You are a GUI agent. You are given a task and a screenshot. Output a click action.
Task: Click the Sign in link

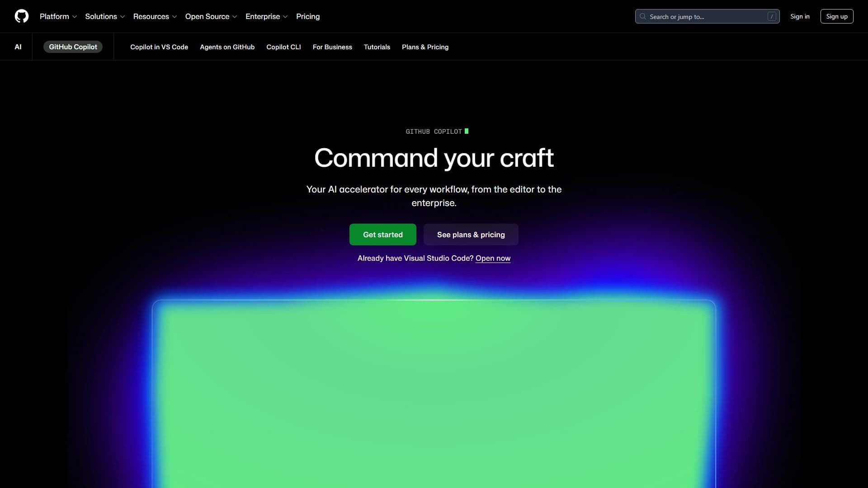(800, 16)
